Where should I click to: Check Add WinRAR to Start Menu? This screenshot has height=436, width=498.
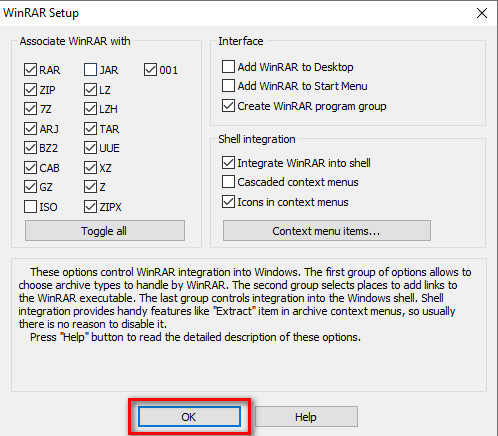[228, 86]
